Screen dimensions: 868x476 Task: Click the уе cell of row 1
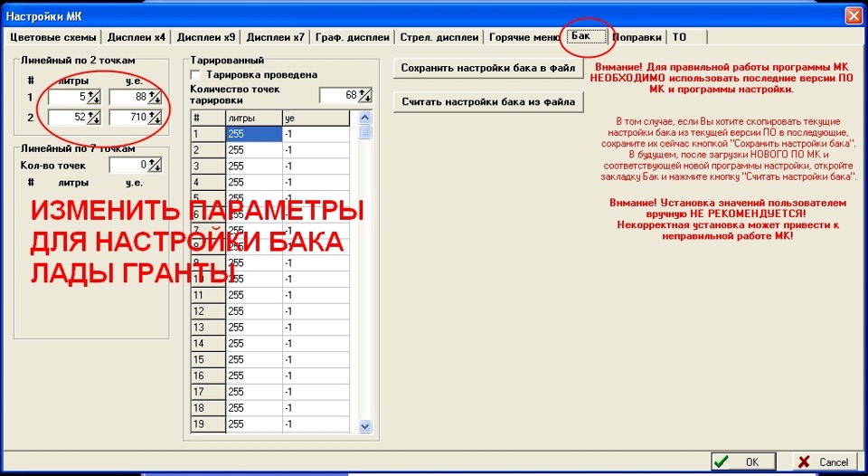pyautogui.click(x=316, y=134)
